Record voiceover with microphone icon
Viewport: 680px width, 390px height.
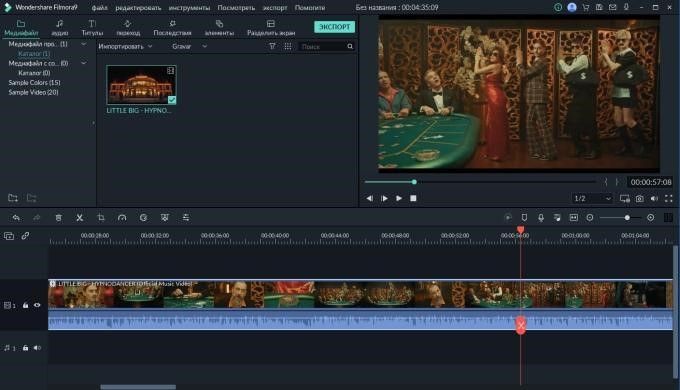click(541, 218)
